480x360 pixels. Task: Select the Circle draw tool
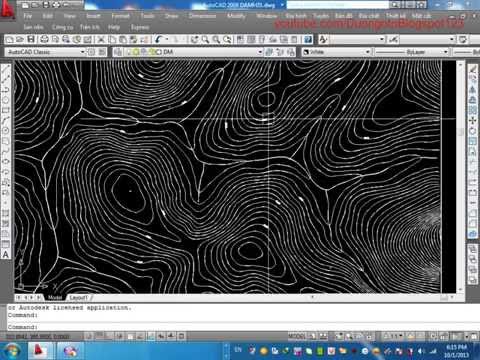click(x=6, y=131)
